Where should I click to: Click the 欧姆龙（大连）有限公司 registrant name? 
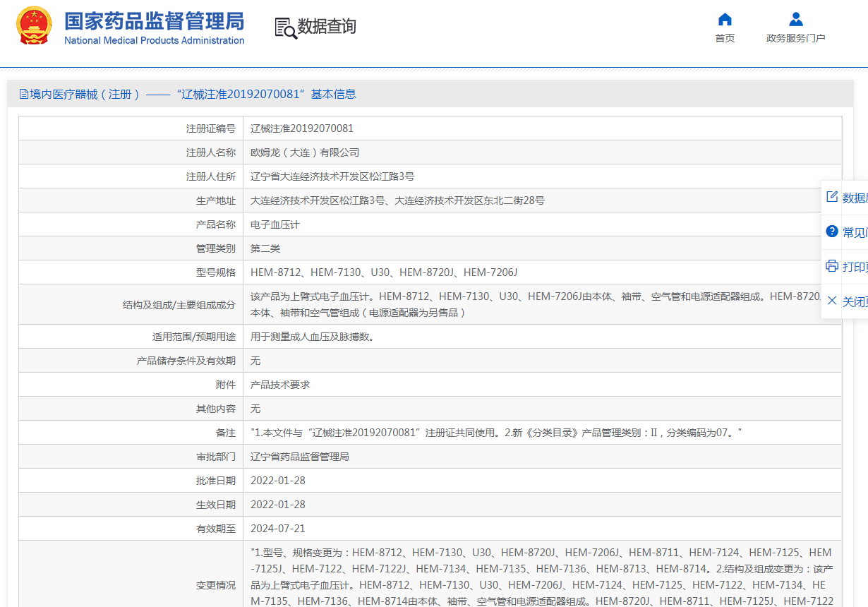pos(305,152)
